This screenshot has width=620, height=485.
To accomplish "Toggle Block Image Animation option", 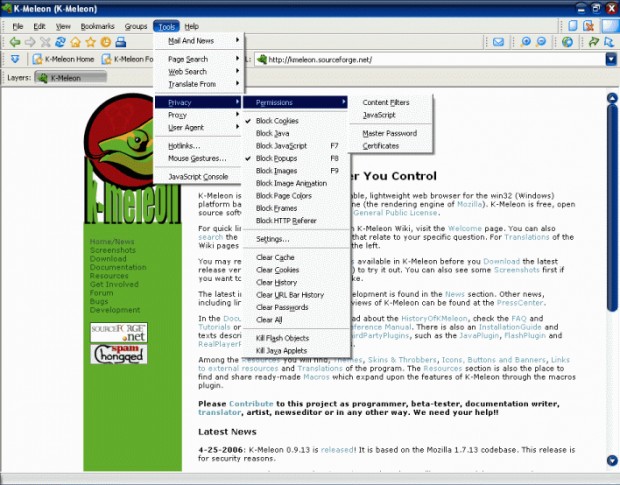I will 297,183.
